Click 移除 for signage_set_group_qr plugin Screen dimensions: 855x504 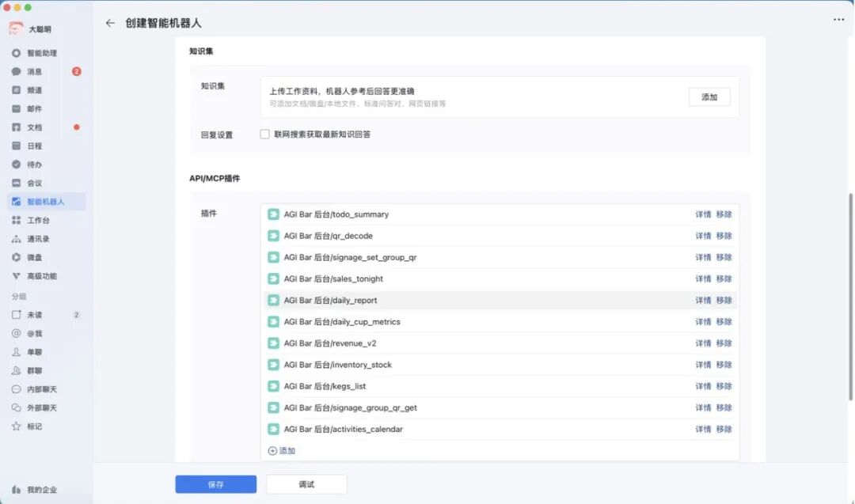tap(724, 257)
